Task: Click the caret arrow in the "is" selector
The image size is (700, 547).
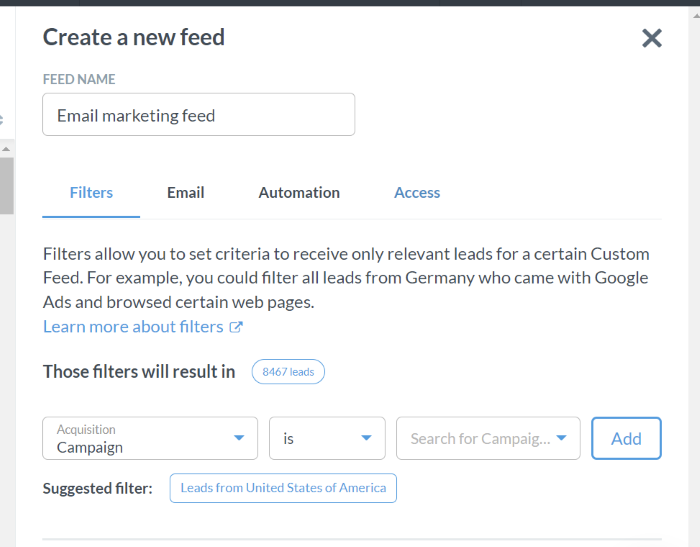Action: (x=366, y=438)
